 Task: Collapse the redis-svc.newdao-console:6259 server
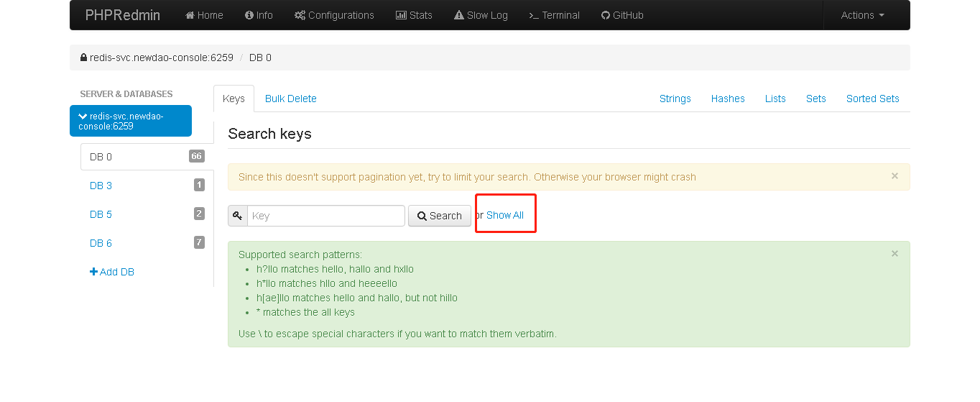click(130, 121)
